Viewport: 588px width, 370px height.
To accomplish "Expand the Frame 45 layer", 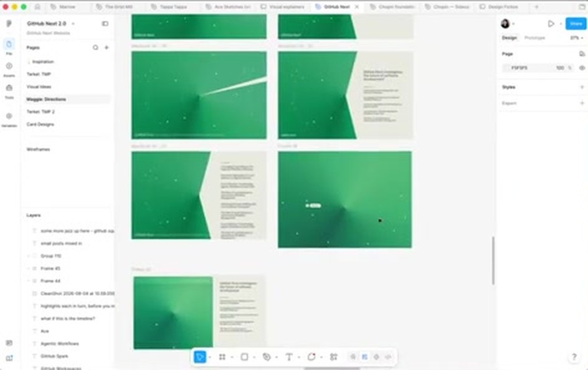I will [x=29, y=268].
